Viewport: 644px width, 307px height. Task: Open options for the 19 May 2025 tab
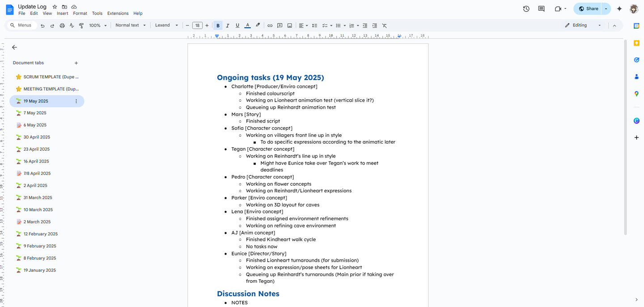(76, 101)
